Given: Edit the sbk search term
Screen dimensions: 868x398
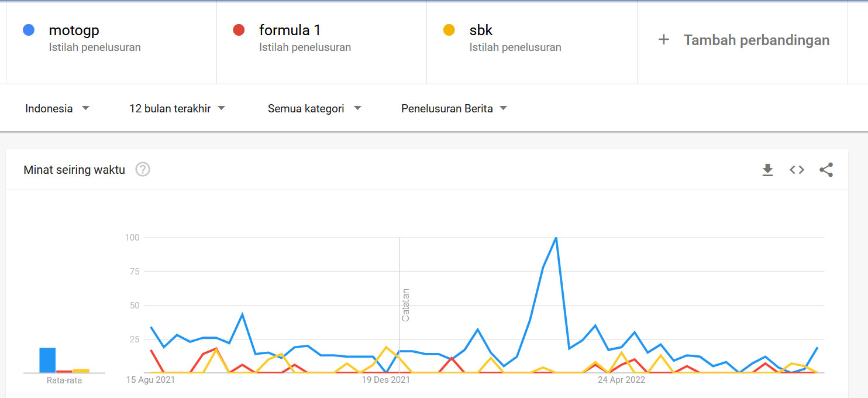Looking at the screenshot, I should [481, 30].
